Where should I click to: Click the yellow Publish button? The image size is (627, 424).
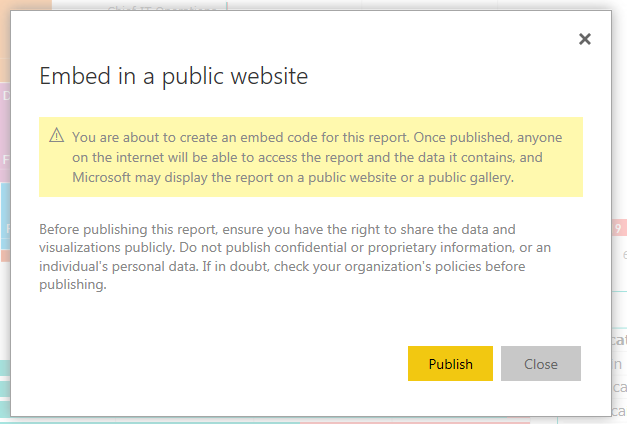[450, 363]
